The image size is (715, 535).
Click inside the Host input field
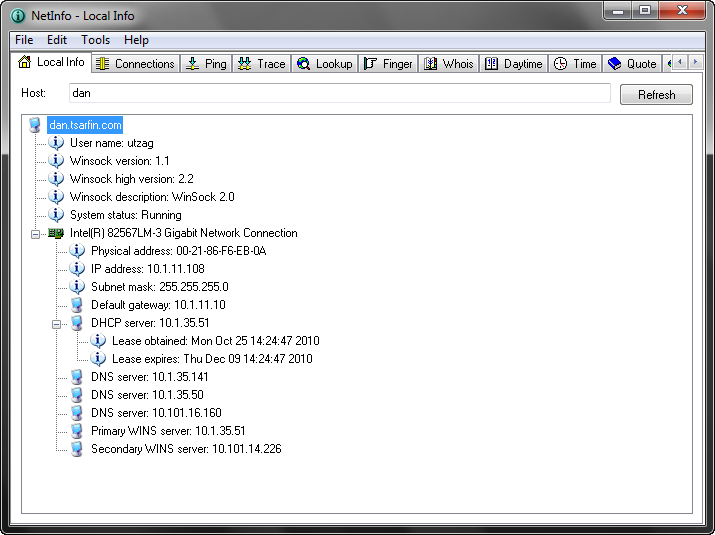pos(339,93)
